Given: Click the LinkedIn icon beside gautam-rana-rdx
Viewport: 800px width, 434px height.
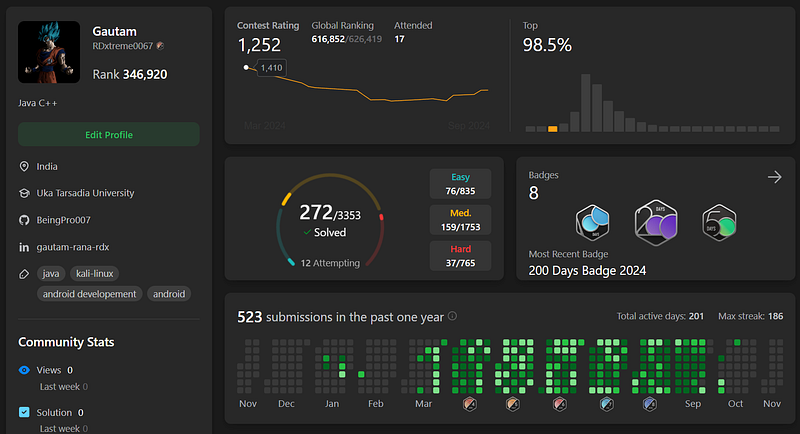Looking at the screenshot, I should (x=24, y=247).
